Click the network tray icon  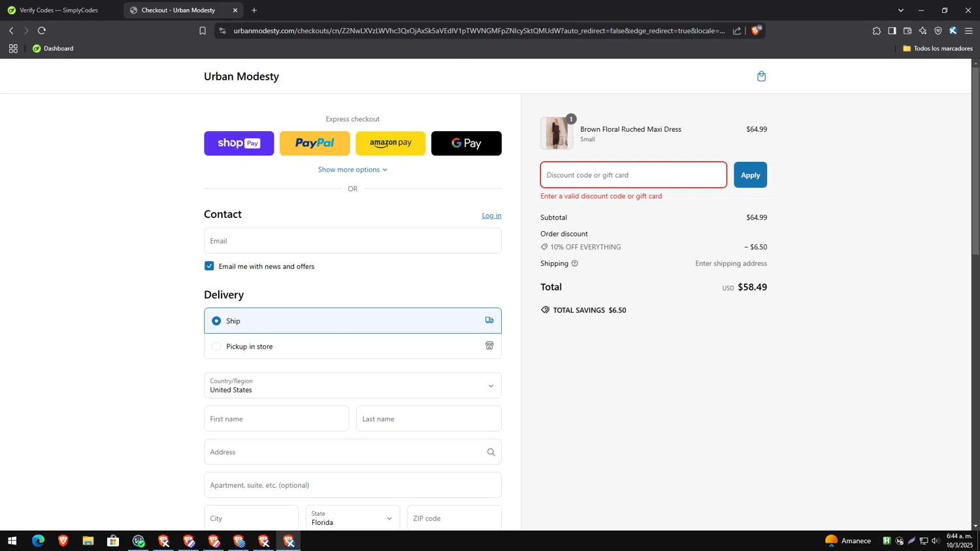[924, 541]
